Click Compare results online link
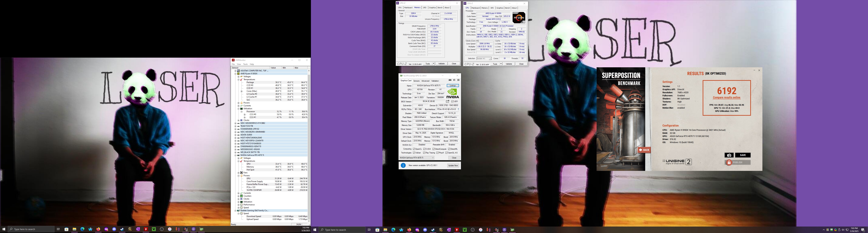 click(726, 98)
